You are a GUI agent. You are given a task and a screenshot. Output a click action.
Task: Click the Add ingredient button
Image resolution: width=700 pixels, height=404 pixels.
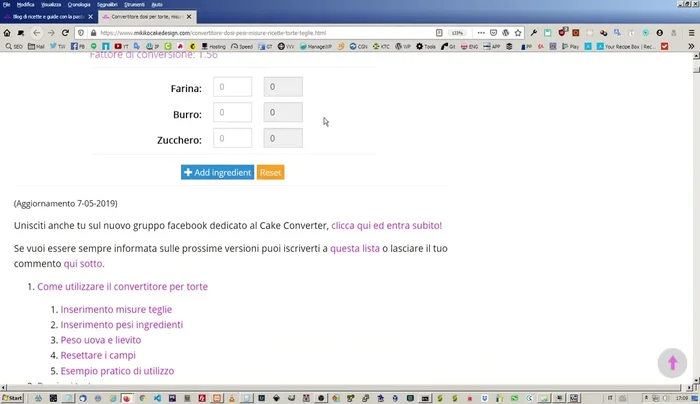(217, 172)
